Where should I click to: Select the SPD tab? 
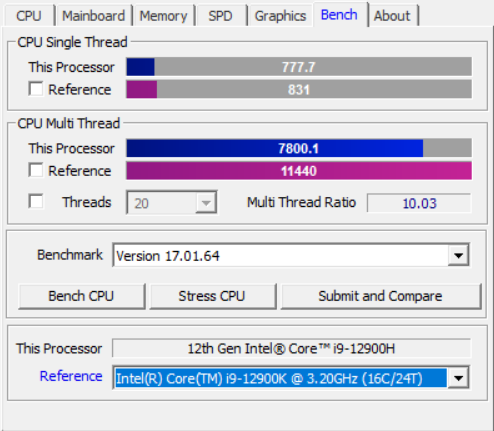coord(220,16)
